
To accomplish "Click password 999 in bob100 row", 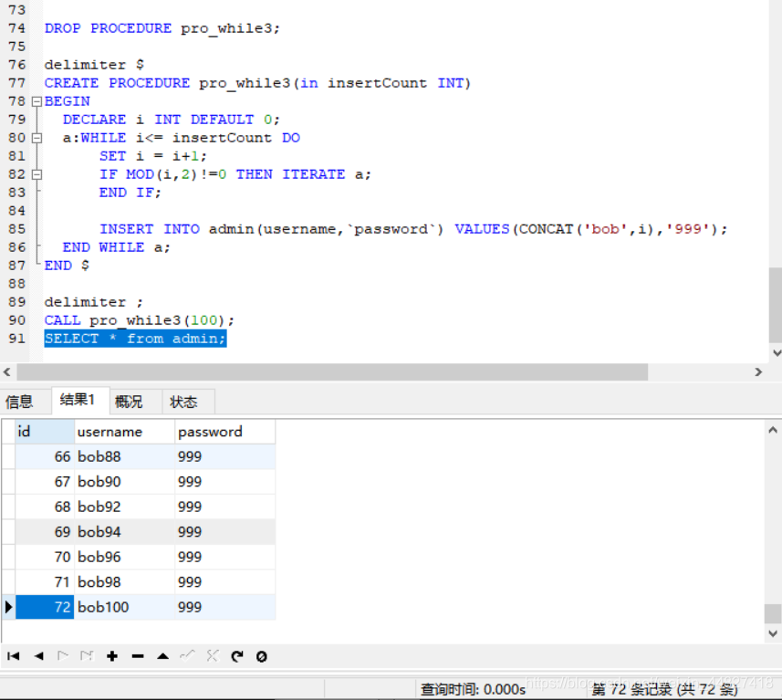I will tap(224, 607).
